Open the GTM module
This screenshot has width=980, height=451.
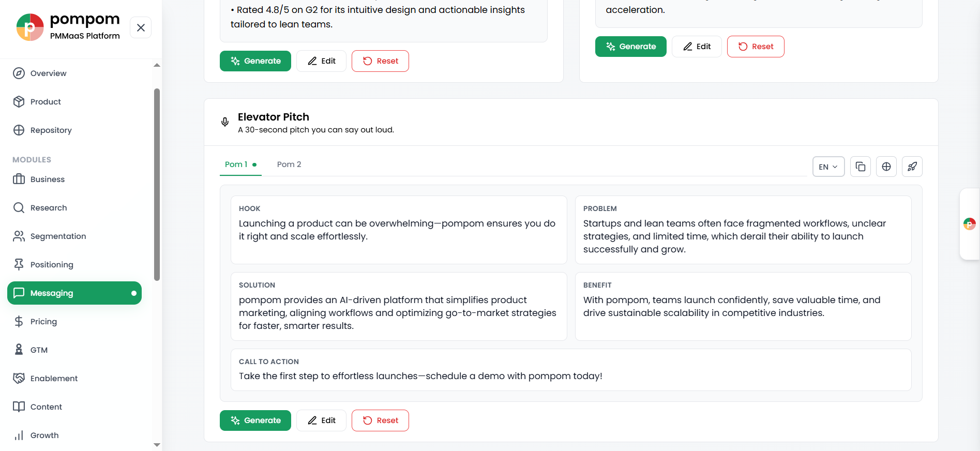[74, 350]
